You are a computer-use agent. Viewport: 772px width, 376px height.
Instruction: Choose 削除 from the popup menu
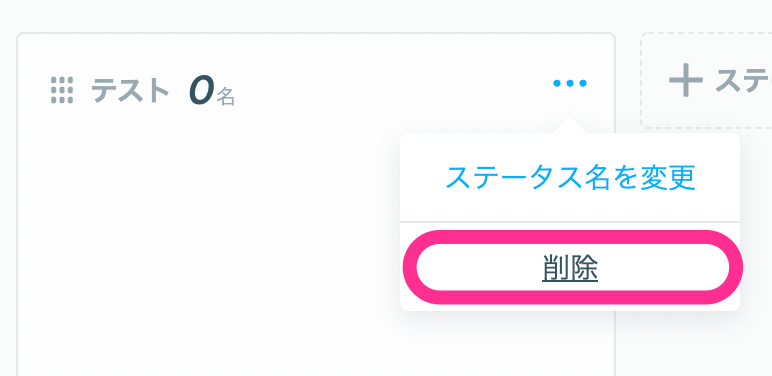point(570,268)
